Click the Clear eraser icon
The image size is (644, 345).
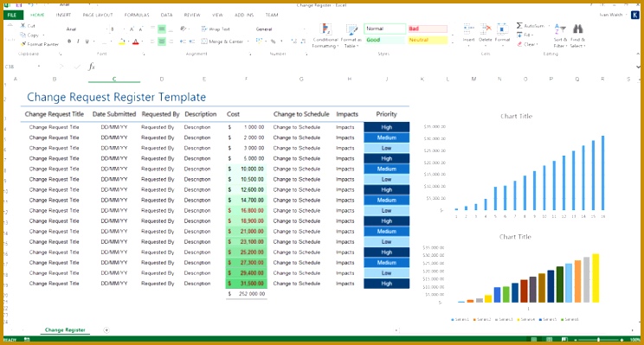519,44
